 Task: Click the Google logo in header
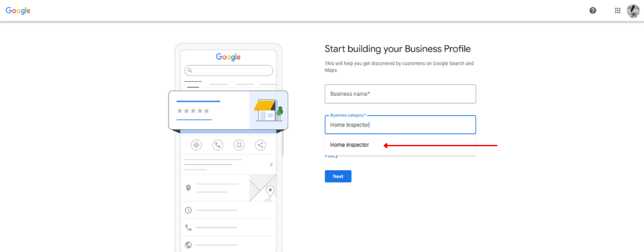pos(18,11)
